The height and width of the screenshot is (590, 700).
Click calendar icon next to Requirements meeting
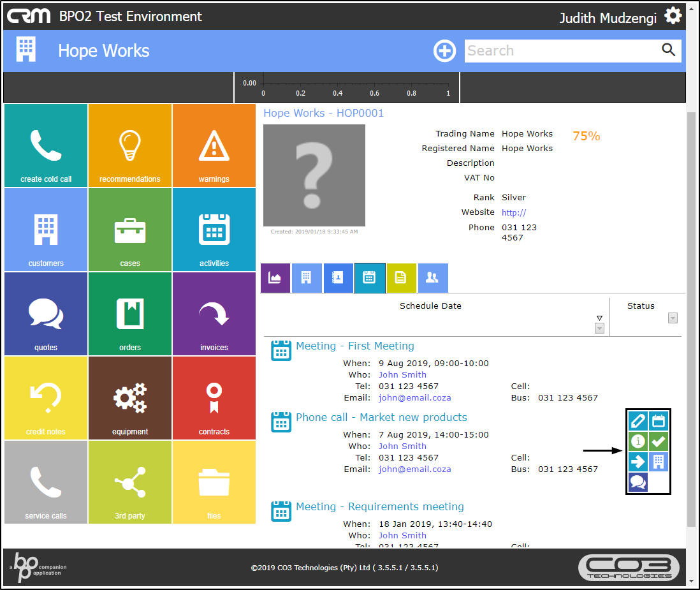click(281, 512)
